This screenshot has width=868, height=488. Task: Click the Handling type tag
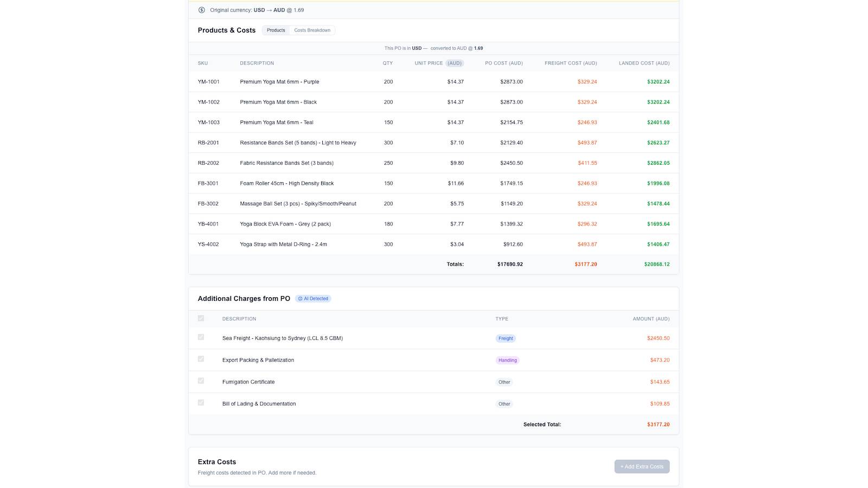tap(507, 360)
